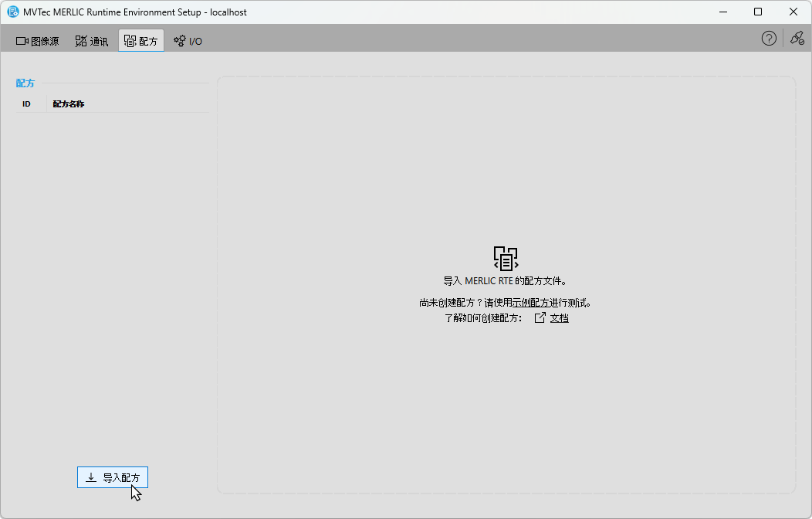Click the 导入 MERLIC RTE 的配方文件 text

click(505, 281)
